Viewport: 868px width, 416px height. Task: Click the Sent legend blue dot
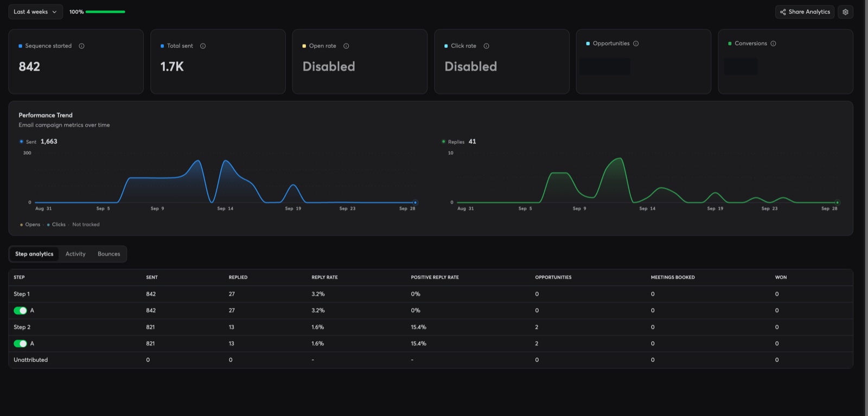(x=22, y=142)
